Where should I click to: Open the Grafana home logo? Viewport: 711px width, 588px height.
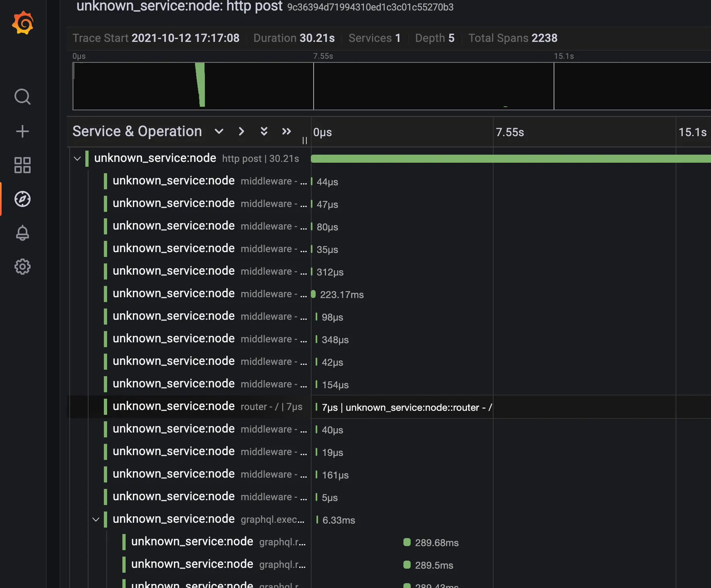(x=23, y=23)
